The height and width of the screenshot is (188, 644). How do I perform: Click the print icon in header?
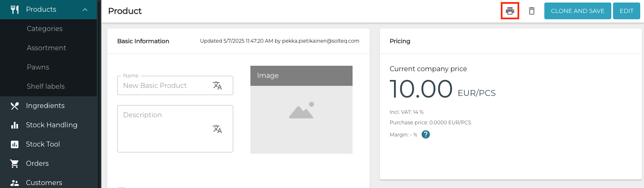point(510,11)
